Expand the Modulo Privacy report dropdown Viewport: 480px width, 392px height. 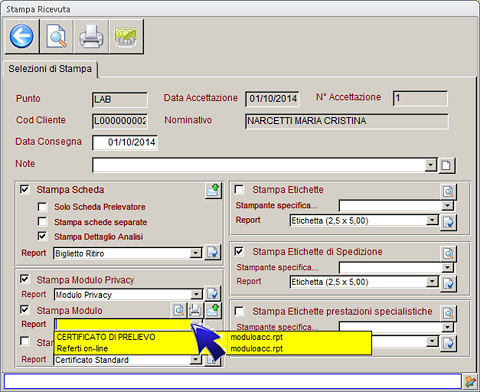(x=196, y=294)
